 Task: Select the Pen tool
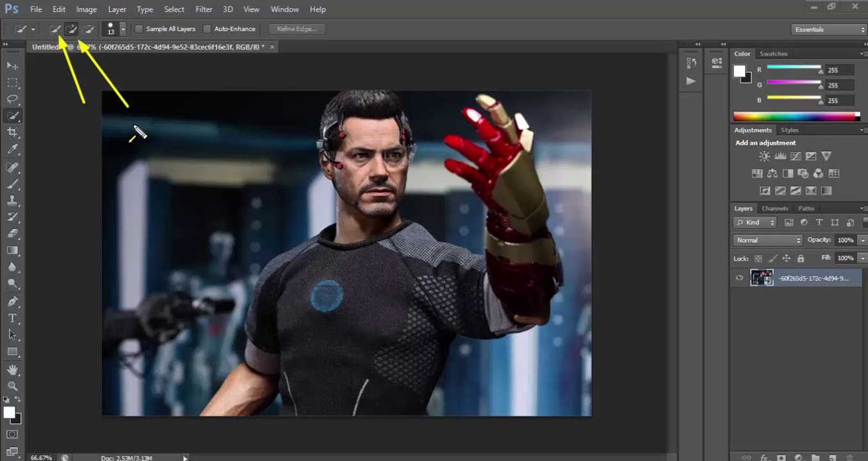(x=12, y=302)
